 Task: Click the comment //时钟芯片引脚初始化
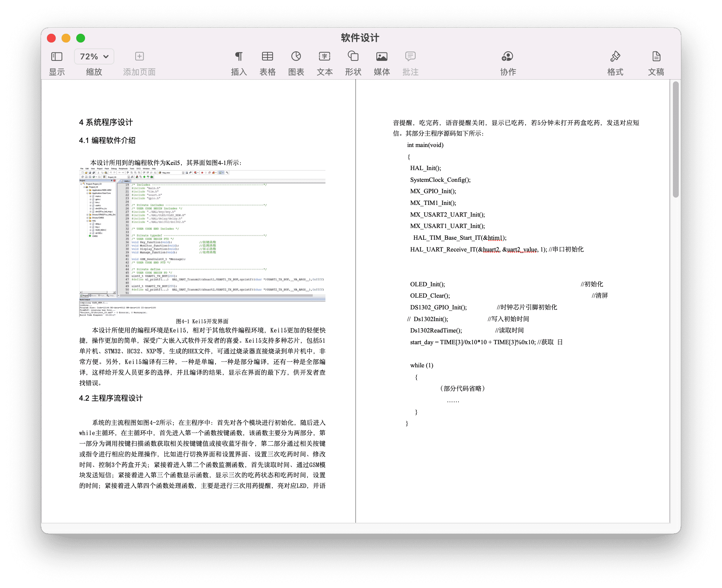527,308
